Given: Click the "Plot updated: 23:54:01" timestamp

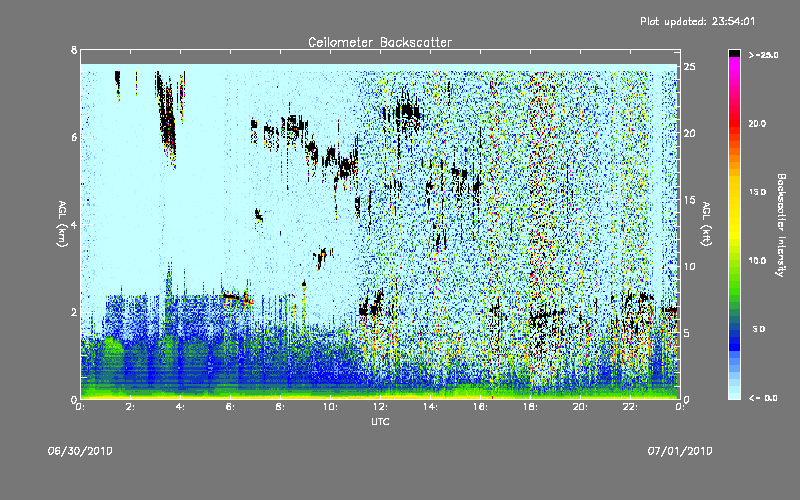Looking at the screenshot, I should coord(697,21).
